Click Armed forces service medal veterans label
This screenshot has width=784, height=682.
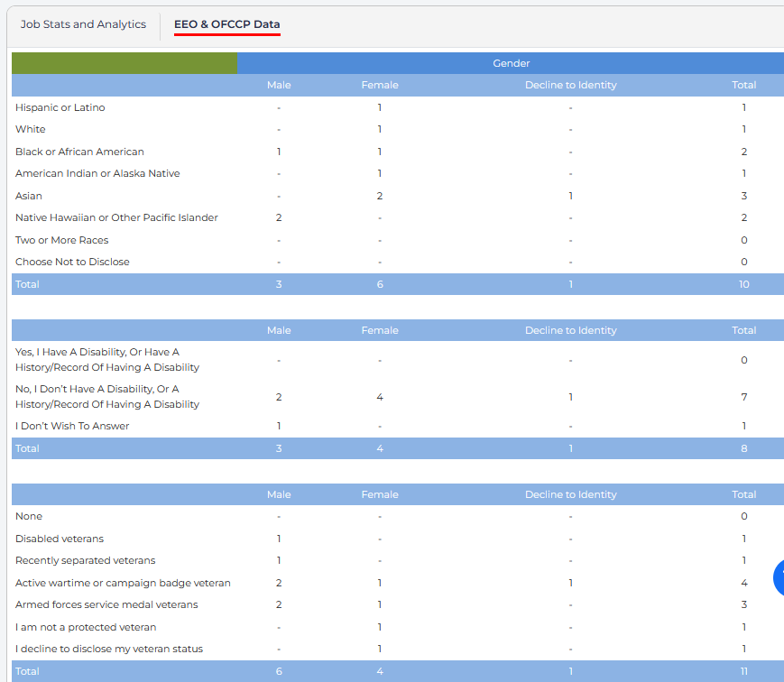(x=106, y=604)
